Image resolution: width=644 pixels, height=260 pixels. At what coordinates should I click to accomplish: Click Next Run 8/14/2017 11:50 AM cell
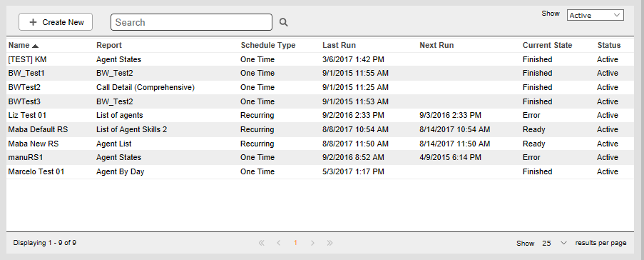click(455, 144)
